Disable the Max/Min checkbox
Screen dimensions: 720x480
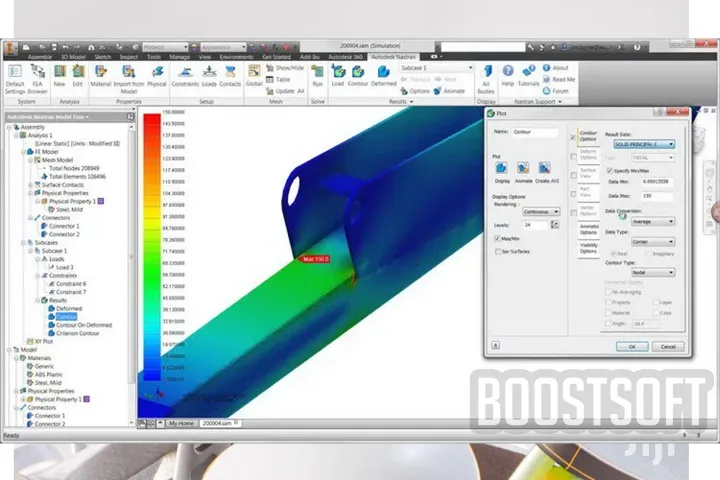click(497, 238)
